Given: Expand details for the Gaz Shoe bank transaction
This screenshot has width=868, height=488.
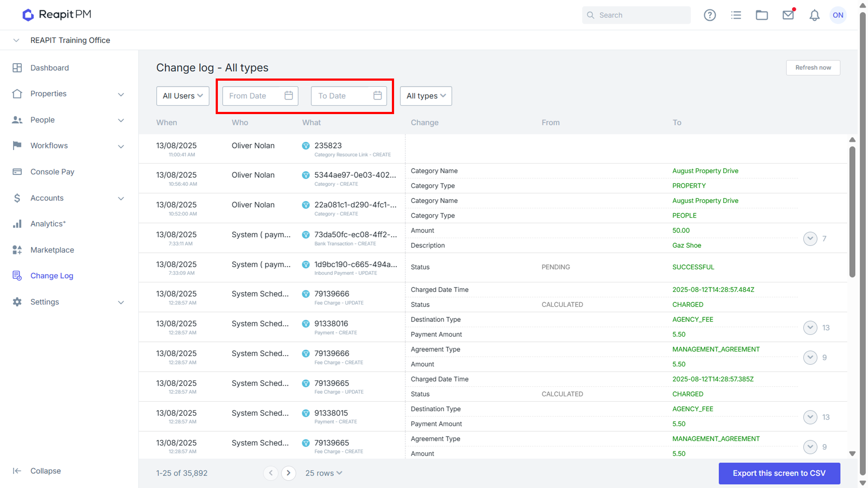Looking at the screenshot, I should coord(810,238).
